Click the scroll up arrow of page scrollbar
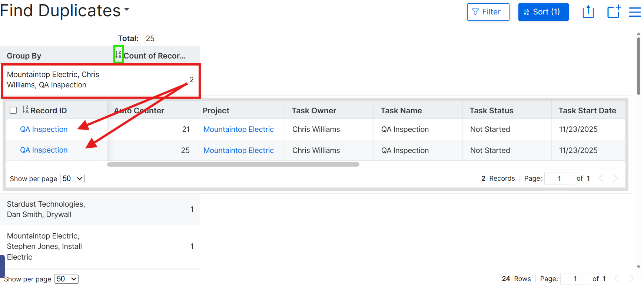This screenshot has width=644, height=287. pyautogui.click(x=638, y=34)
